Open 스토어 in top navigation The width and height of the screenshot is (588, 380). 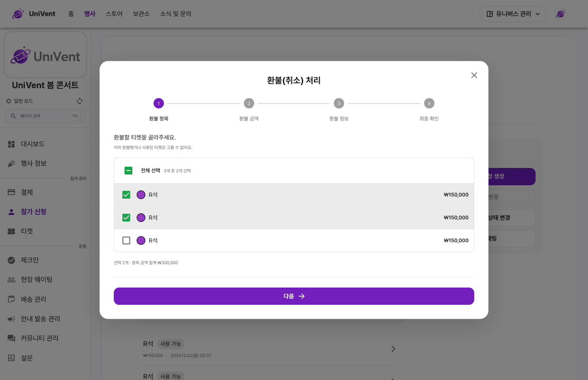114,14
